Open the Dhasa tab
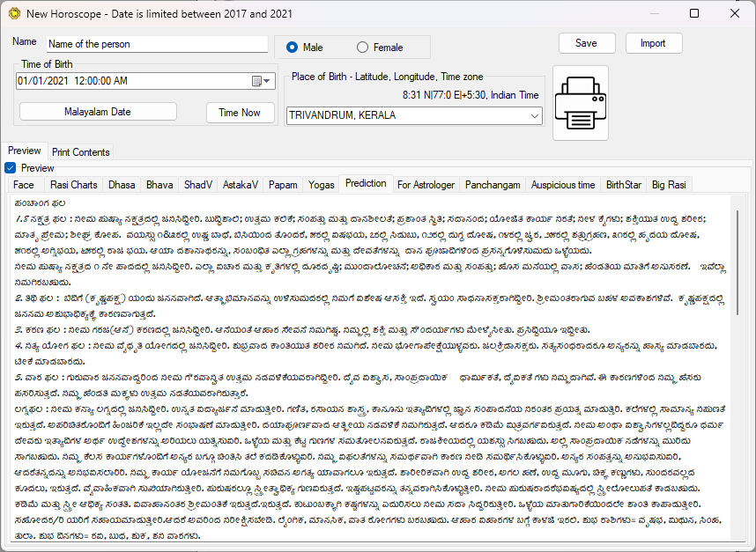This screenshot has height=552, width=756. point(122,185)
